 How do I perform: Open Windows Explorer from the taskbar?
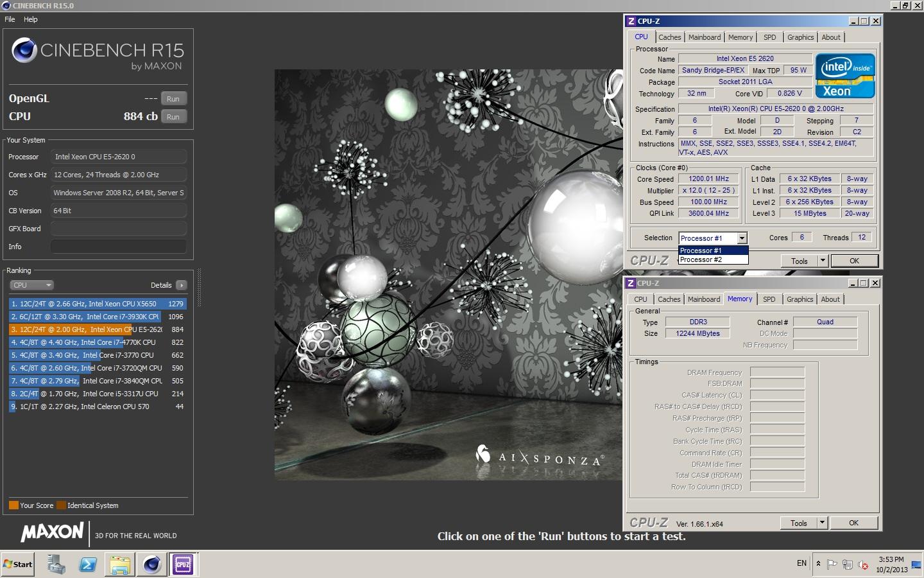coord(120,565)
